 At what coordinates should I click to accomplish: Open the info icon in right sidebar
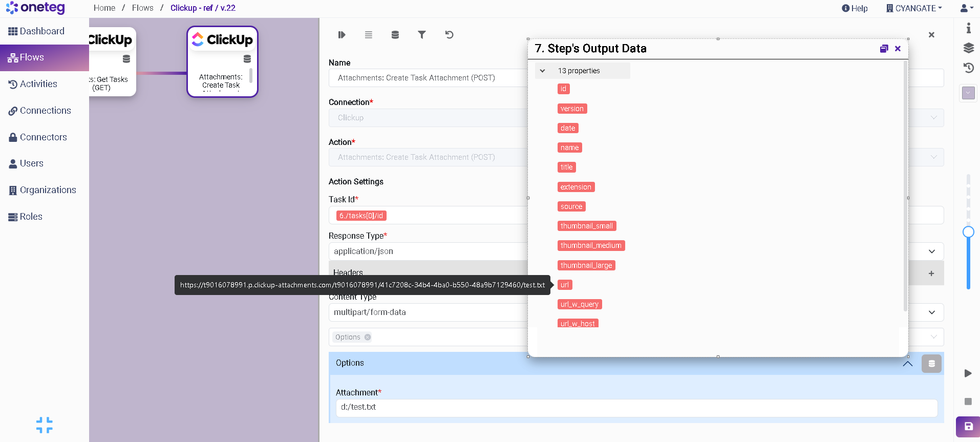pyautogui.click(x=968, y=28)
